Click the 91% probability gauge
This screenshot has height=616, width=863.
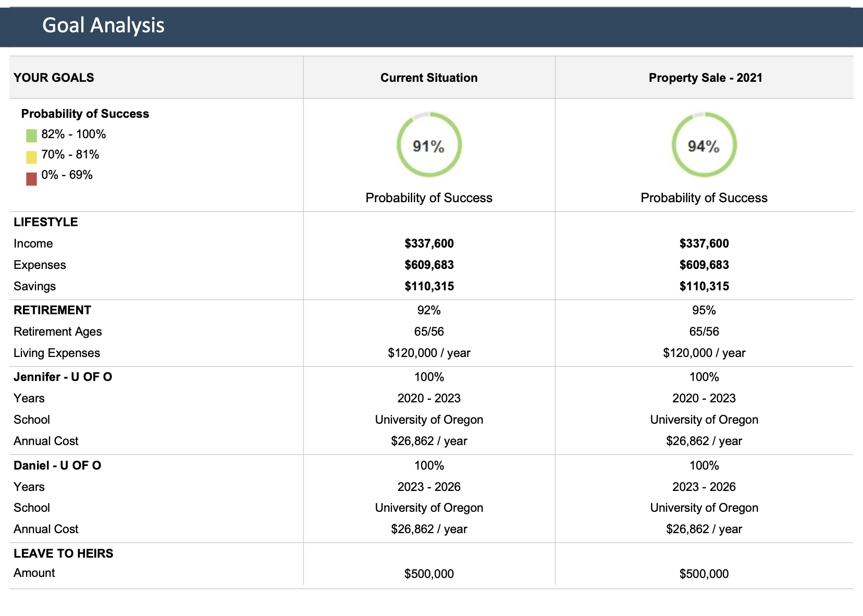429,145
